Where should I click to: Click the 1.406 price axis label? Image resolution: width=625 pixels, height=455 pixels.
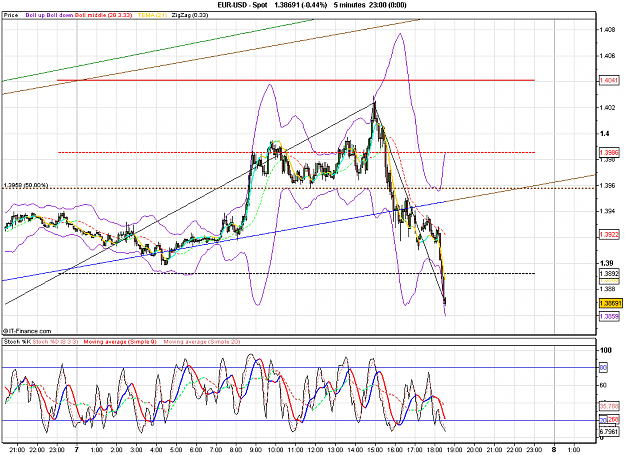coord(607,56)
